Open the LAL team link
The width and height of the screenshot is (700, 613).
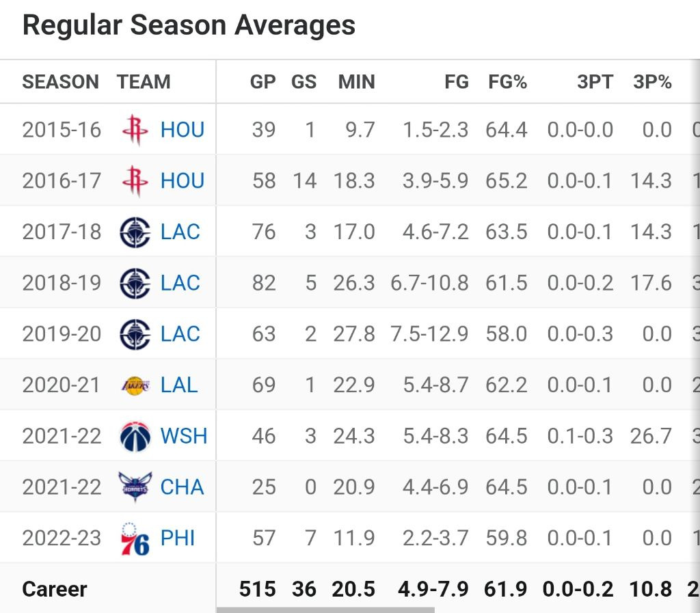coord(179,385)
